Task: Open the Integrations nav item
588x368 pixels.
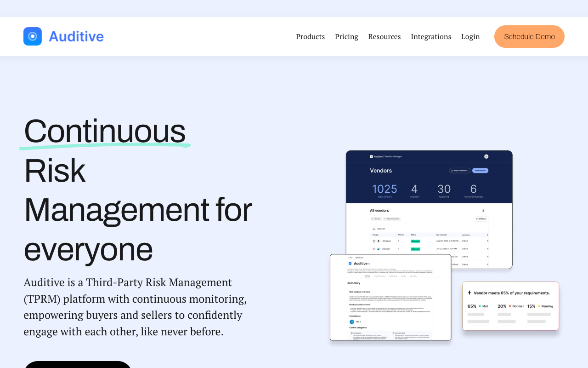Action: pos(431,36)
